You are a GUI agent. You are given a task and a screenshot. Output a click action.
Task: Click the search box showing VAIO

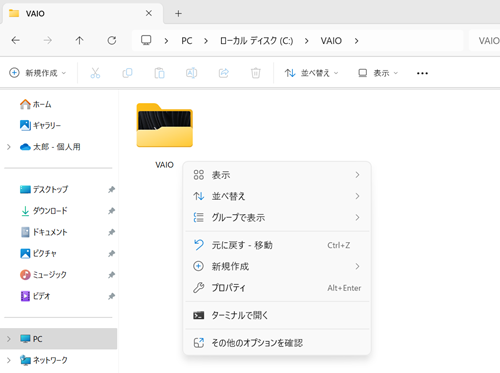485,41
